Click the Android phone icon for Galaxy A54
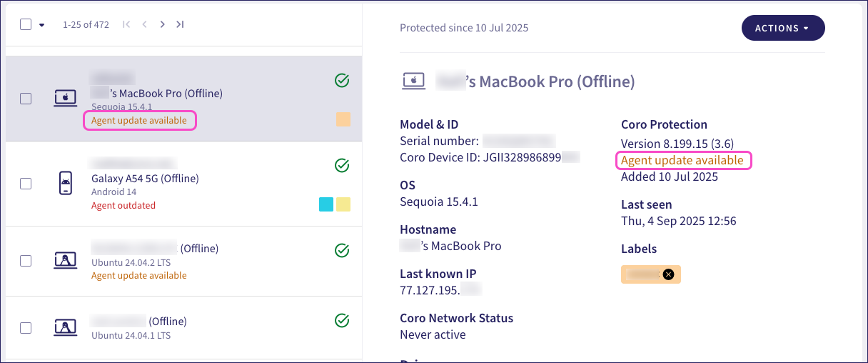The width and height of the screenshot is (868, 363). 65,184
